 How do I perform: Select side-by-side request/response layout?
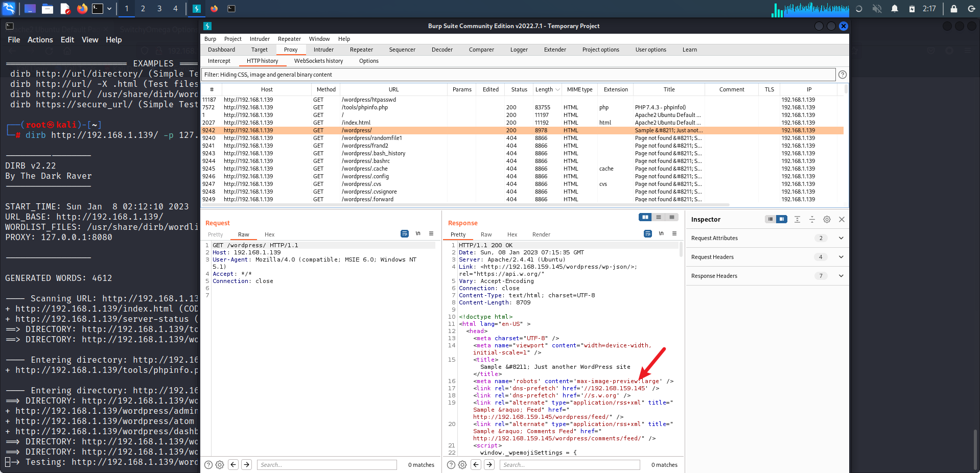[645, 217]
